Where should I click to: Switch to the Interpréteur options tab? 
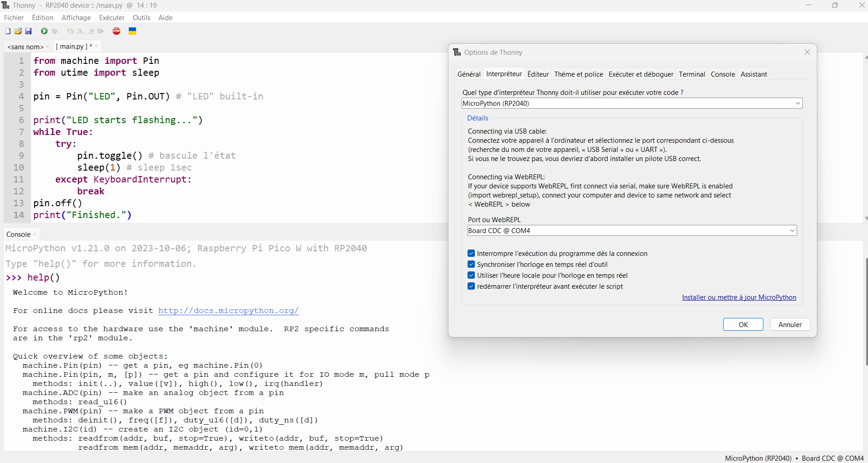click(x=504, y=73)
